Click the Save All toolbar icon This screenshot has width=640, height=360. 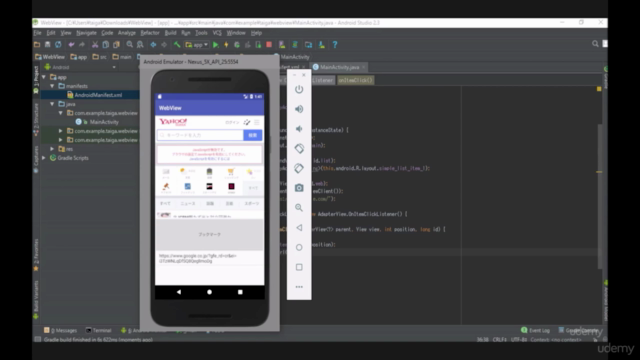(48, 44)
